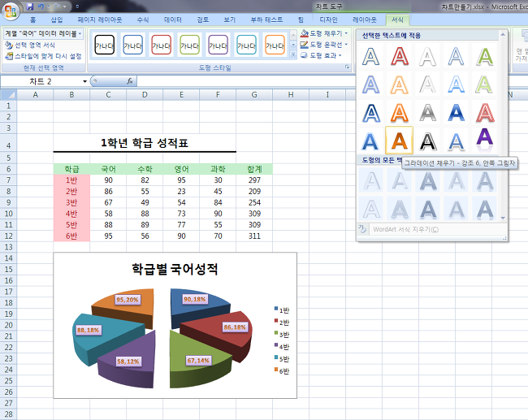Click the Office button logo
This screenshot has width=528, height=420.
11,11
